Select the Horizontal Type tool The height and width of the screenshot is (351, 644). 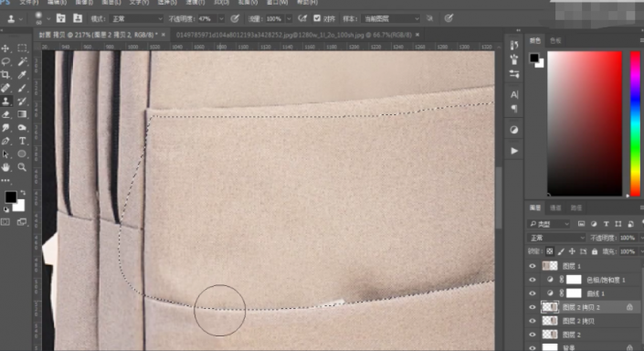click(22, 141)
